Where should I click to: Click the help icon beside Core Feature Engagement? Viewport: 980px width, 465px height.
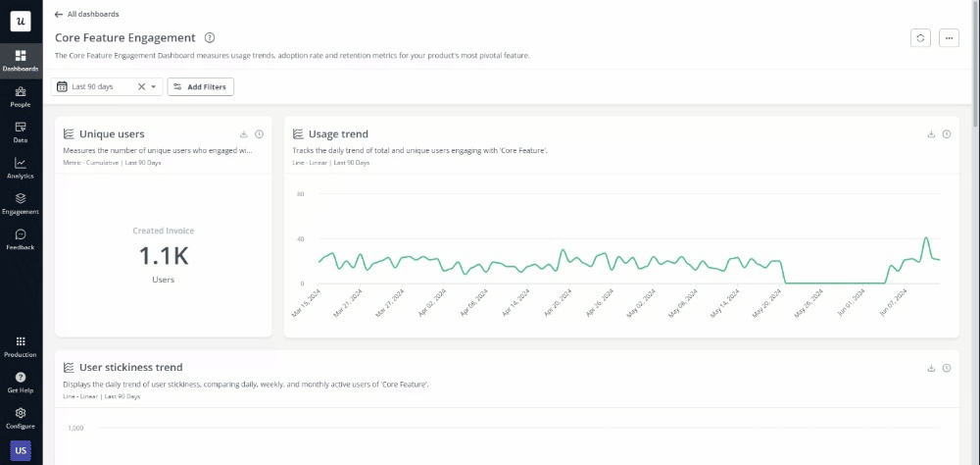tap(209, 37)
